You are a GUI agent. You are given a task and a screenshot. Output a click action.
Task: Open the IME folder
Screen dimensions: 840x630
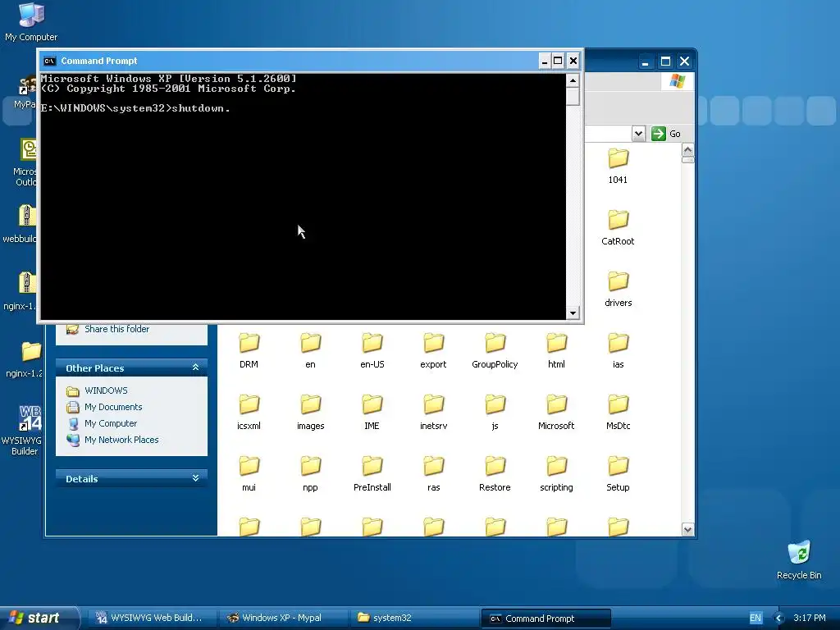click(372, 413)
